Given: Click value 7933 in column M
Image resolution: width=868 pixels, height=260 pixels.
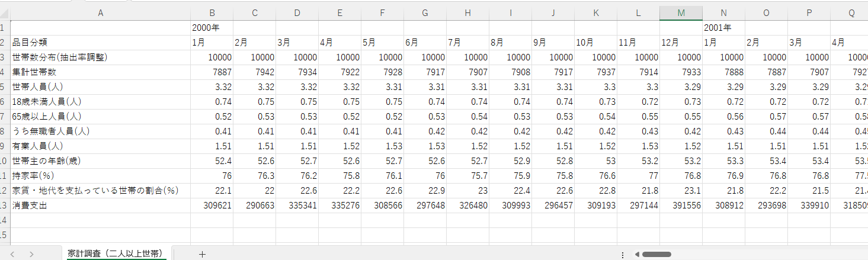Looking at the screenshot, I should (x=681, y=72).
